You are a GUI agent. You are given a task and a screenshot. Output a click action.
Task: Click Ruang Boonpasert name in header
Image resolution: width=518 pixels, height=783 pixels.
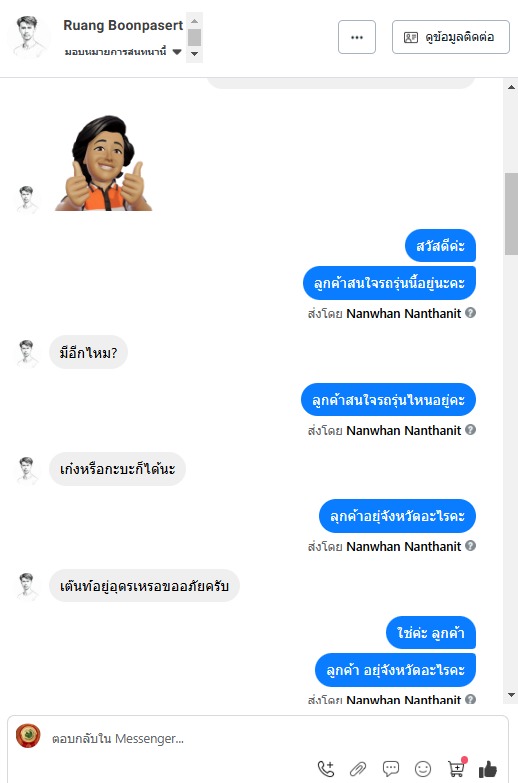pos(123,25)
